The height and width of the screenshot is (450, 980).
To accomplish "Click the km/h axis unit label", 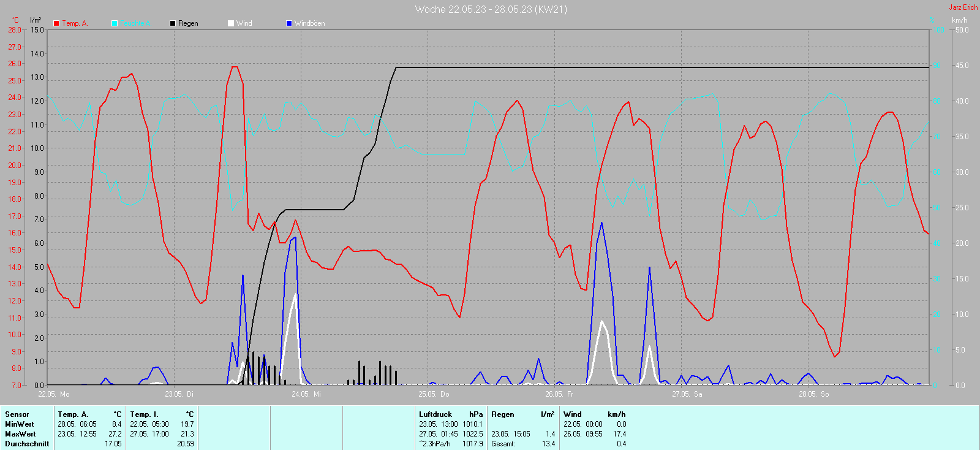I will click(959, 20).
